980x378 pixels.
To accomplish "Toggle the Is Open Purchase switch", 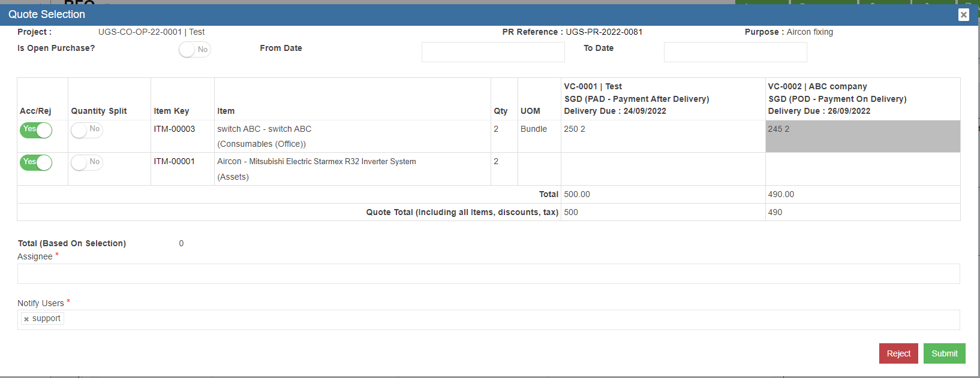I will point(194,50).
